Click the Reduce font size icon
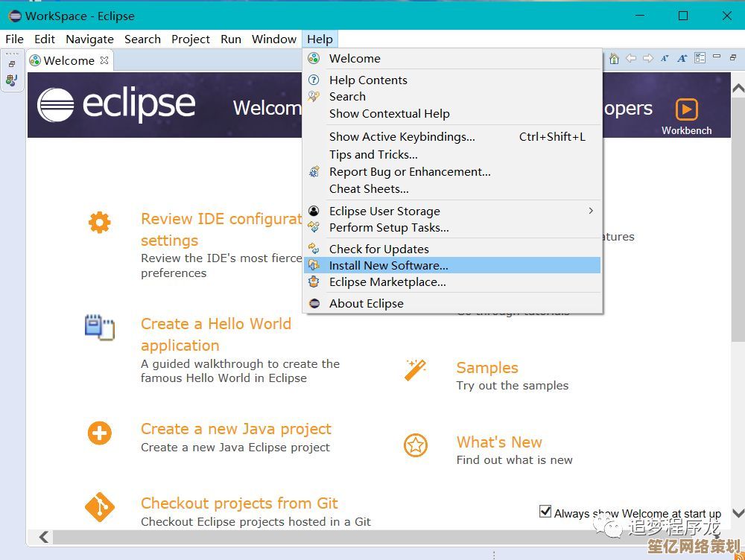Image resolution: width=745 pixels, height=560 pixels. coord(665,59)
